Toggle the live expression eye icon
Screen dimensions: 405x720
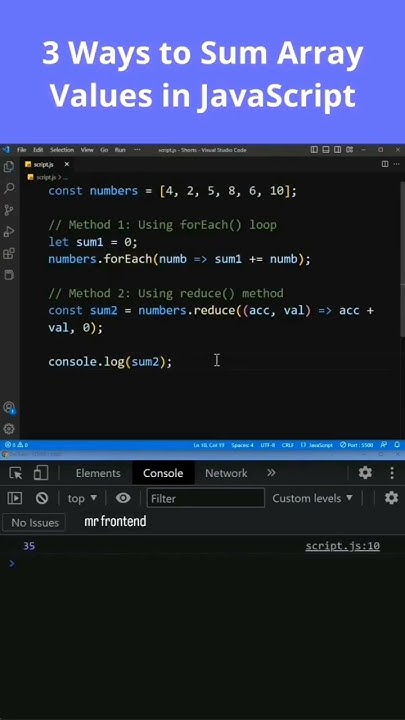point(123,498)
